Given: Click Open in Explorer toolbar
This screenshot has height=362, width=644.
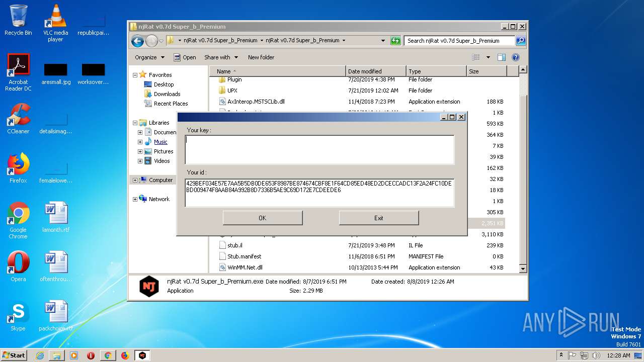Looking at the screenshot, I should click(x=185, y=57).
